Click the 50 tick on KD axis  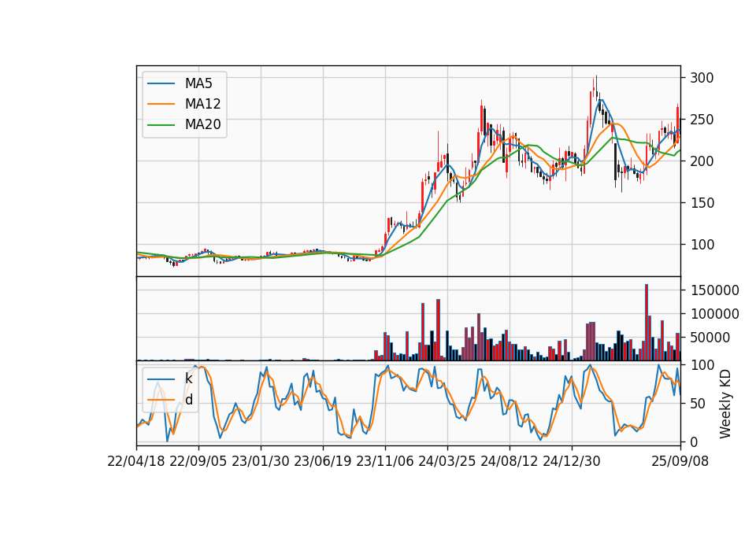click(698, 403)
